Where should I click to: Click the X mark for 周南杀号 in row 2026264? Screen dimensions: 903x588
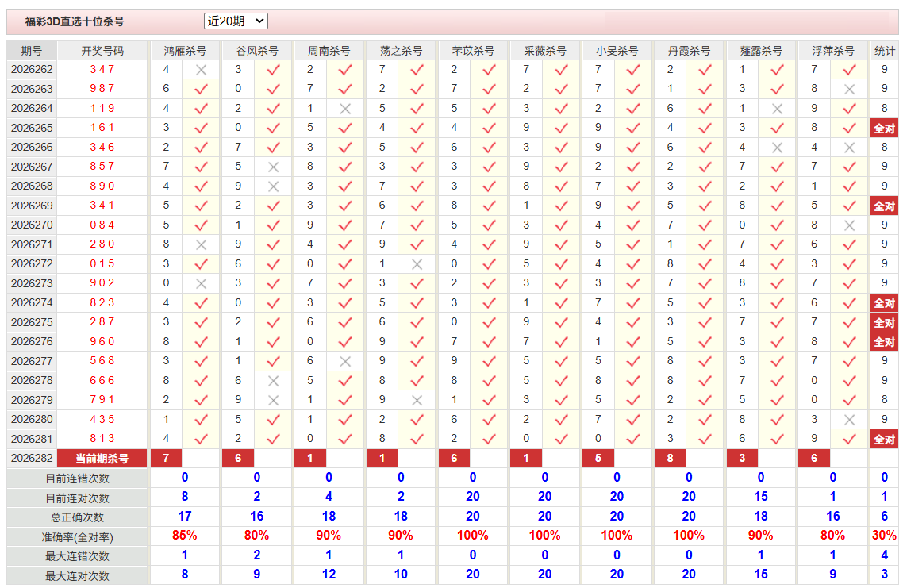coord(345,108)
